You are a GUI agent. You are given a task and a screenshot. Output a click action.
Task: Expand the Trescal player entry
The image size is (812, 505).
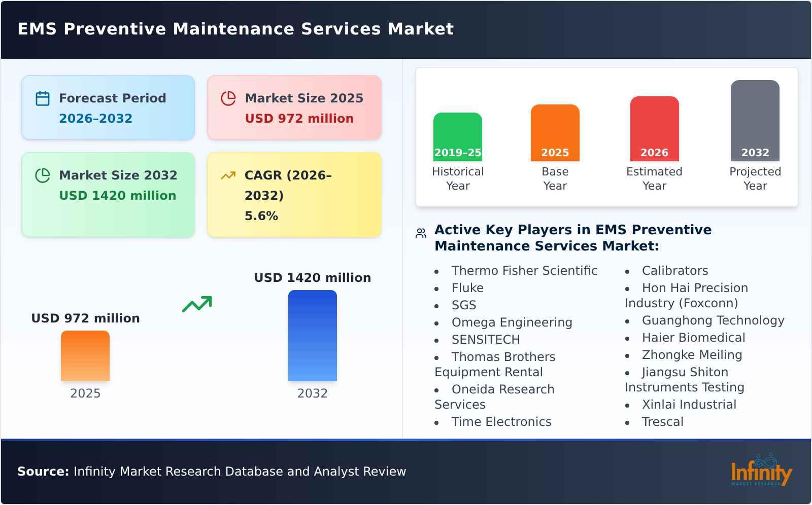coord(663,421)
